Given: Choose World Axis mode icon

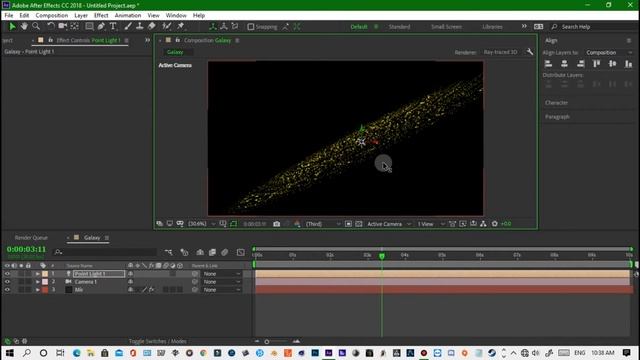Looking at the screenshot, I should [x=224, y=27].
